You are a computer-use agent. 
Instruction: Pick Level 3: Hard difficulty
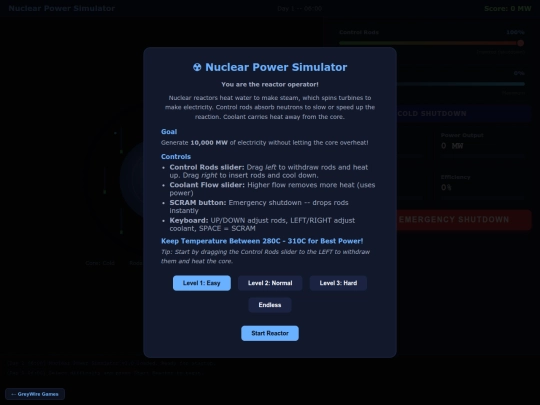point(338,283)
